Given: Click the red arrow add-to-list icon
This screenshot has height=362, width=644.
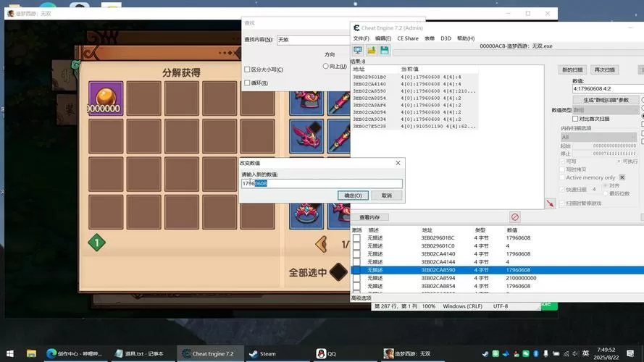Looking at the screenshot, I should 550,203.
